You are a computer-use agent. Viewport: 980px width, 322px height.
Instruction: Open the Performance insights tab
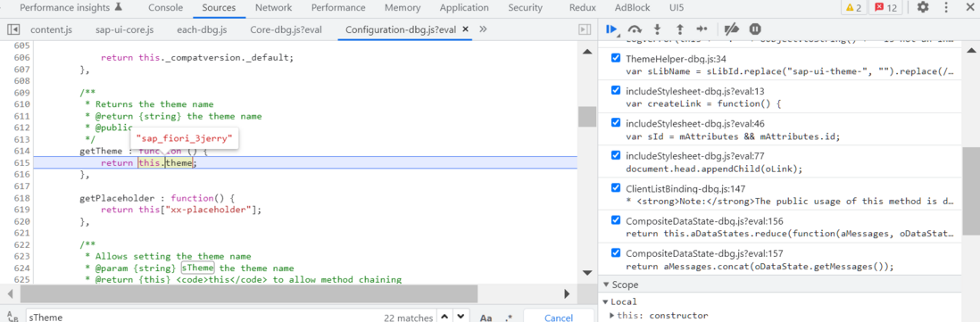tap(71, 7)
